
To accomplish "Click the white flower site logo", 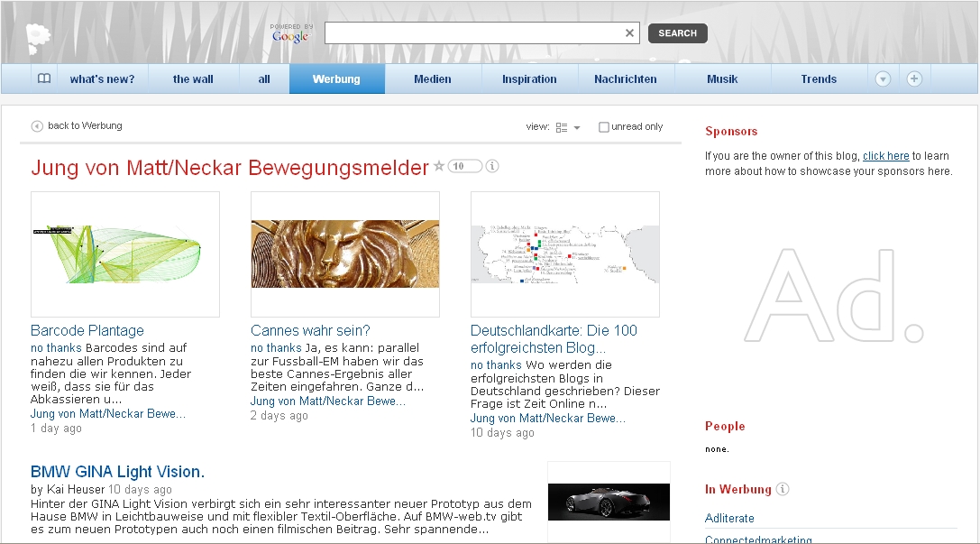I will 38,39.
